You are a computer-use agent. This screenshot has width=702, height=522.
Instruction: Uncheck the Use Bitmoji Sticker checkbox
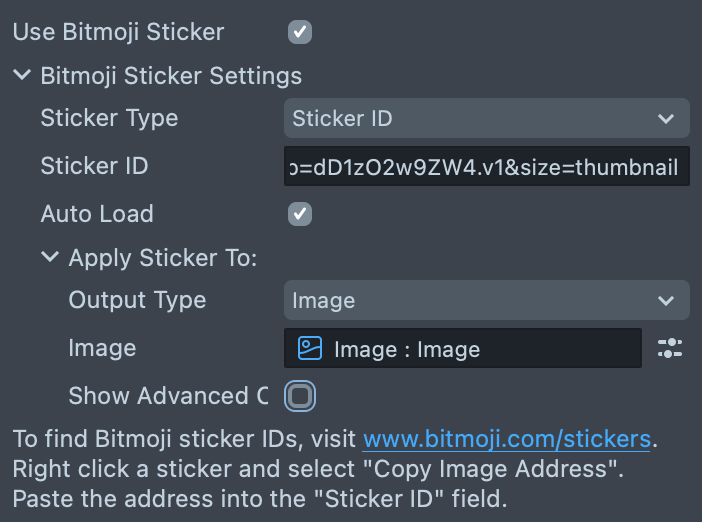click(300, 32)
